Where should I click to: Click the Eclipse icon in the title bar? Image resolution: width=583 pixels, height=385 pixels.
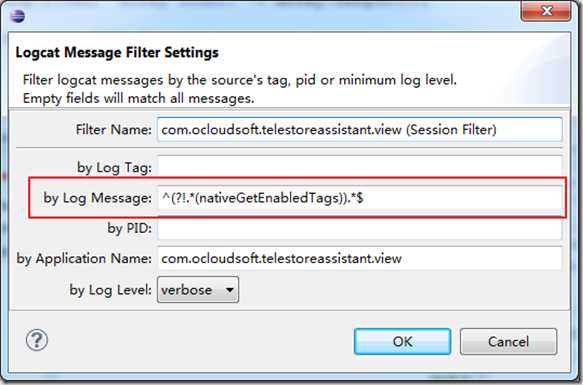pos(17,16)
